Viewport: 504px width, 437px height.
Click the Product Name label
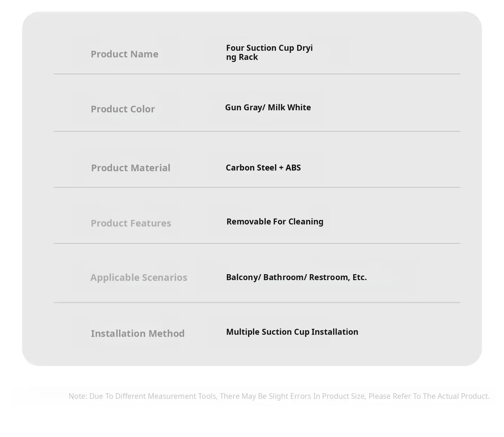click(x=124, y=54)
